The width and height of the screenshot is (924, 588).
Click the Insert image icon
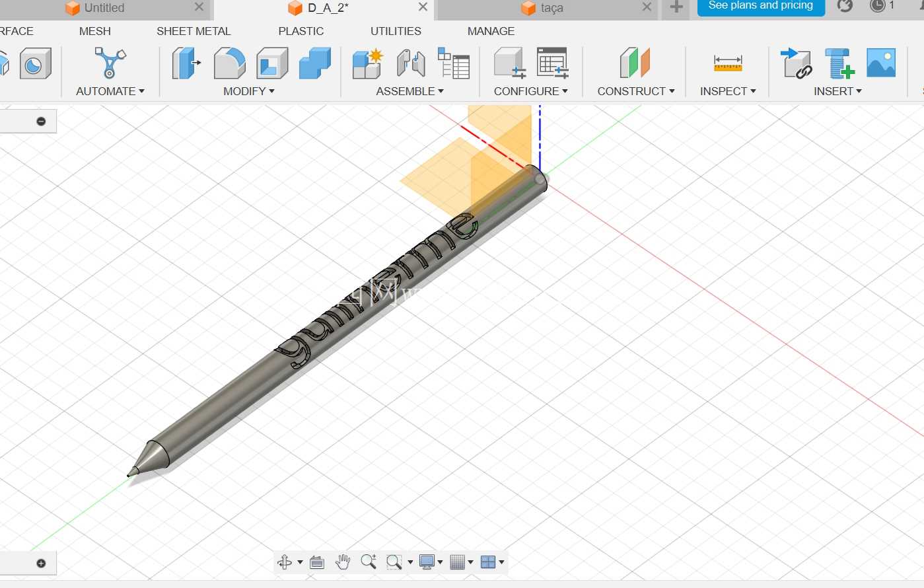coord(881,63)
